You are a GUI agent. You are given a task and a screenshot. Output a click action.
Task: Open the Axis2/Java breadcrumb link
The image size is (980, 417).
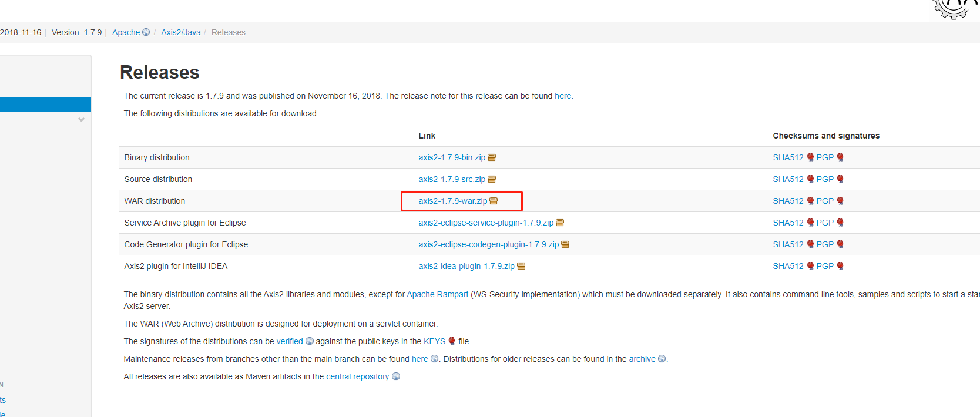[x=181, y=32]
